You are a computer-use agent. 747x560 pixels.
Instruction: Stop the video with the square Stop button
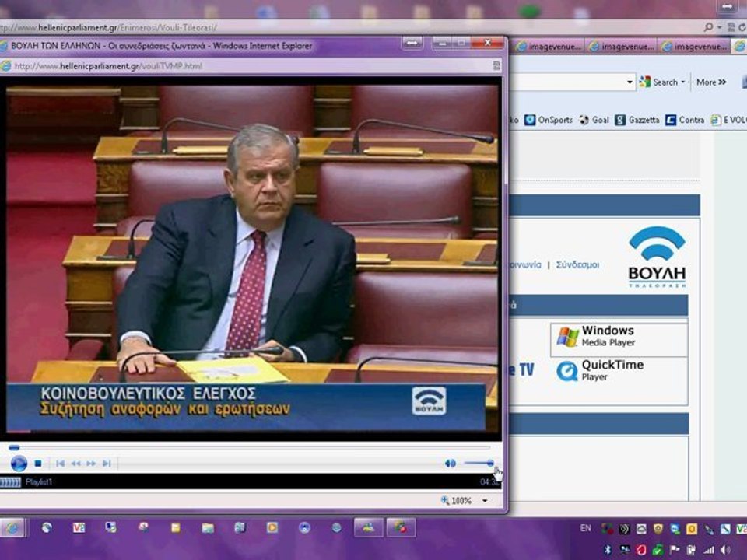point(38,464)
